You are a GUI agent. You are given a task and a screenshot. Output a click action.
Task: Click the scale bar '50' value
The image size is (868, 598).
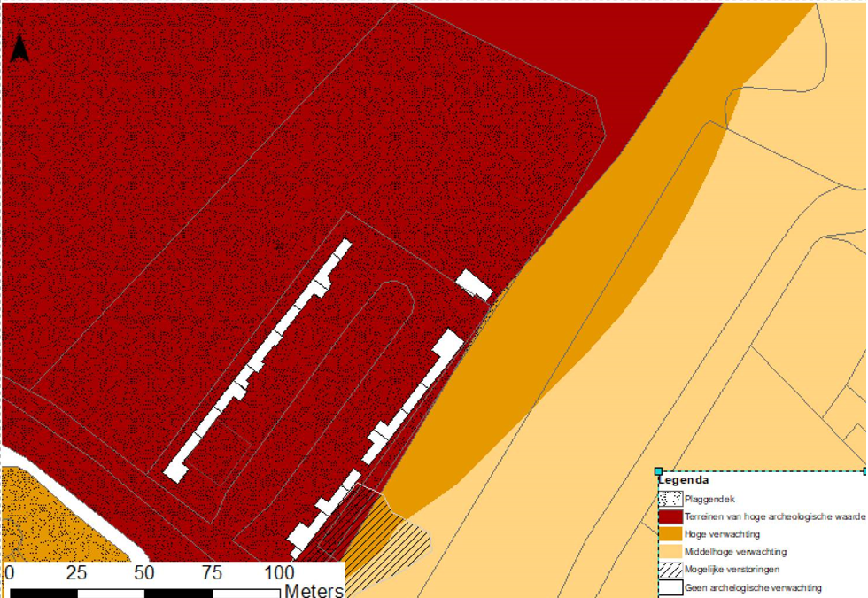(143, 572)
